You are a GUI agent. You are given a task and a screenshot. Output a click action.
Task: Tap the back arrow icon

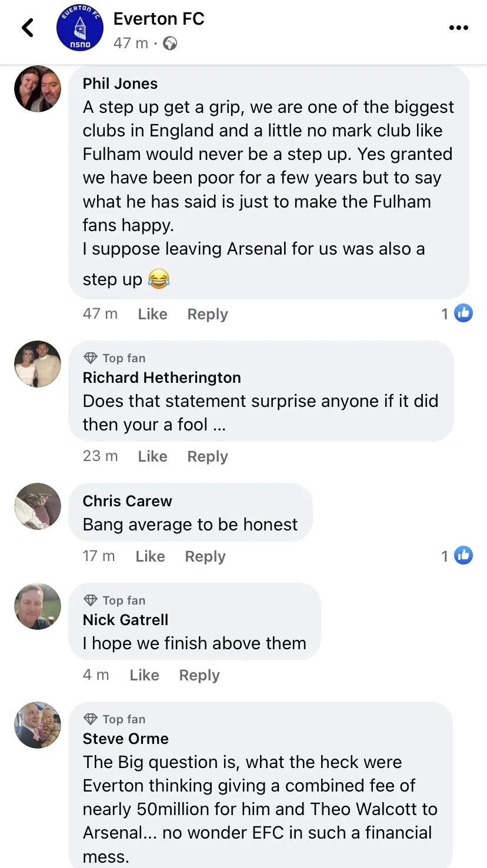(x=28, y=28)
